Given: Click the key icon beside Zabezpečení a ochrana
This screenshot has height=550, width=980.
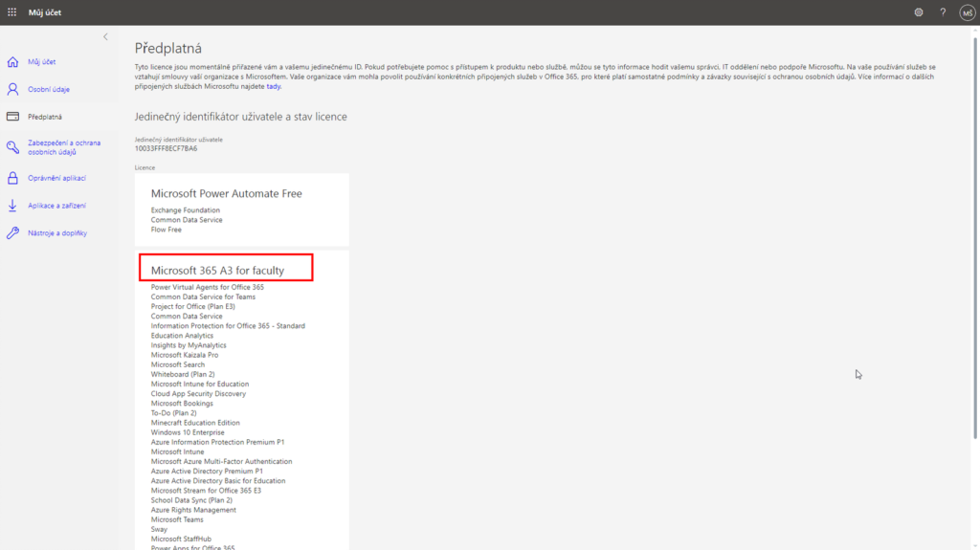Looking at the screenshot, I should pos(12,147).
